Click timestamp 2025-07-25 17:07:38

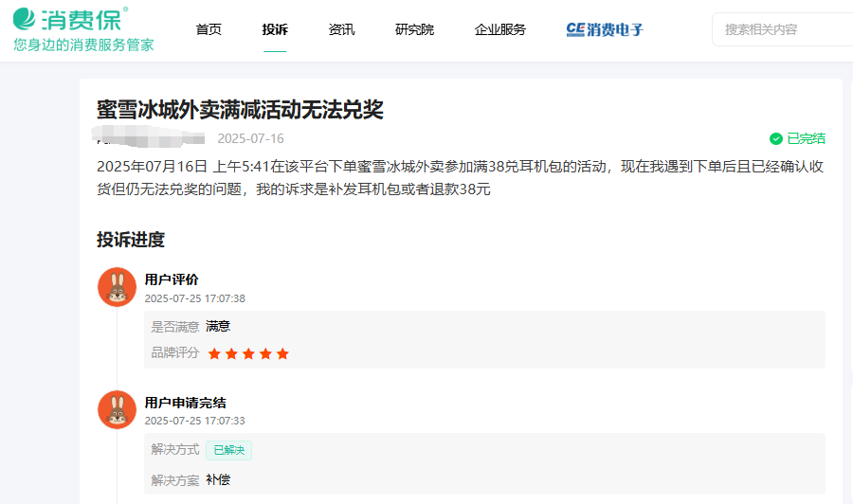click(x=194, y=298)
